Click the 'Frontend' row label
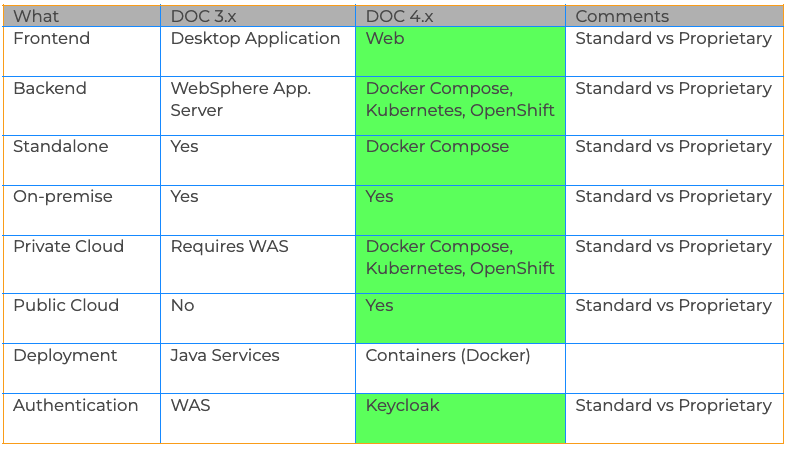The height and width of the screenshot is (449, 787). click(x=82, y=51)
